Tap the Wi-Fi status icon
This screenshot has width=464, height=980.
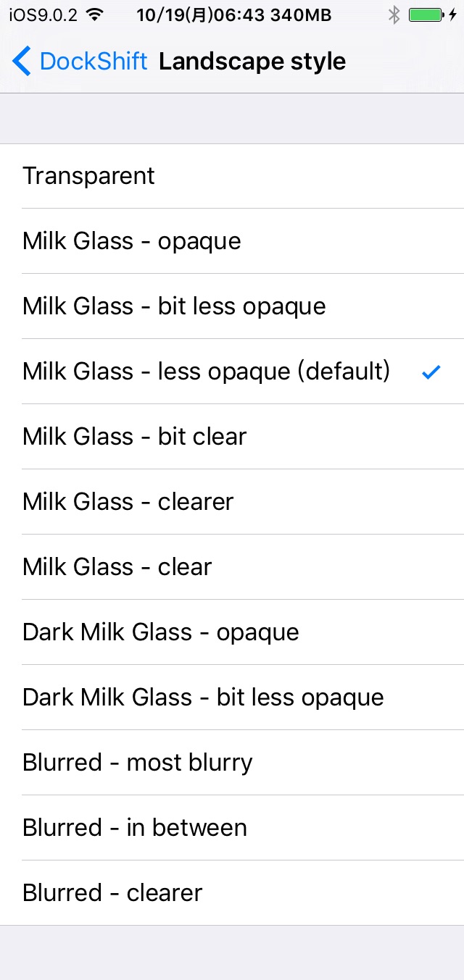pos(94,14)
